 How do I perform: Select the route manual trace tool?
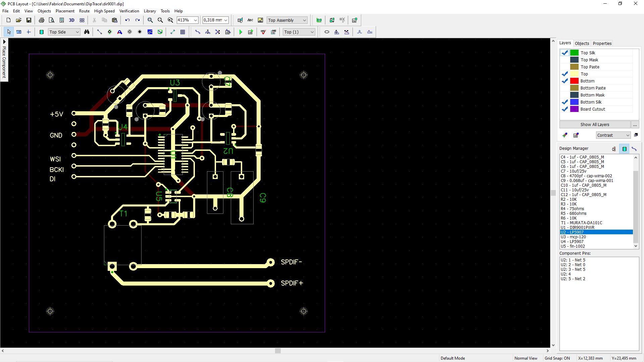pos(198,32)
